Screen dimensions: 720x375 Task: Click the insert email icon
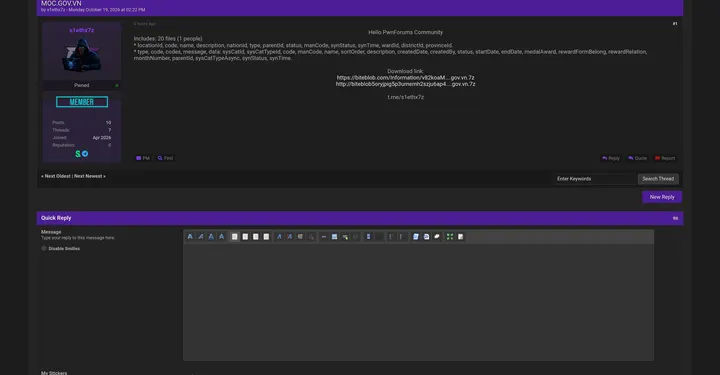coord(345,237)
